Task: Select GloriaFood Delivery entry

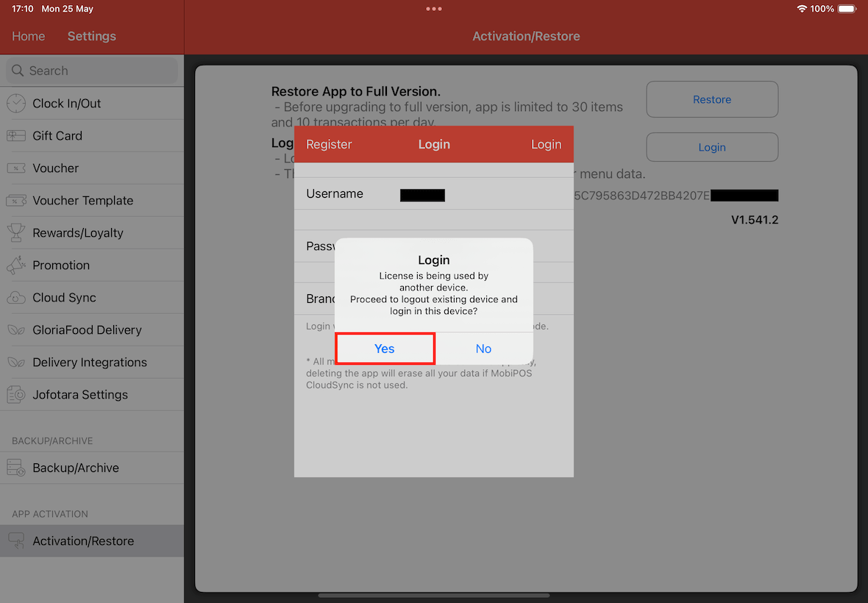Action: (x=92, y=329)
